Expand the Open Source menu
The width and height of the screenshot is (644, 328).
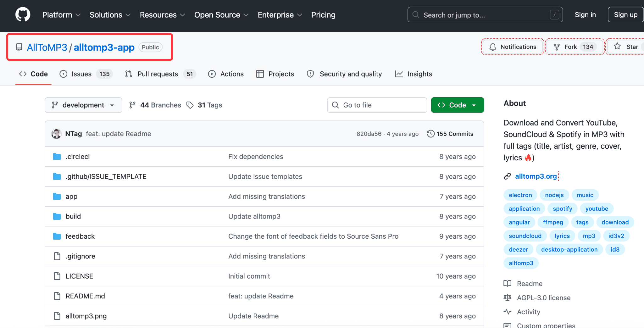pyautogui.click(x=221, y=15)
